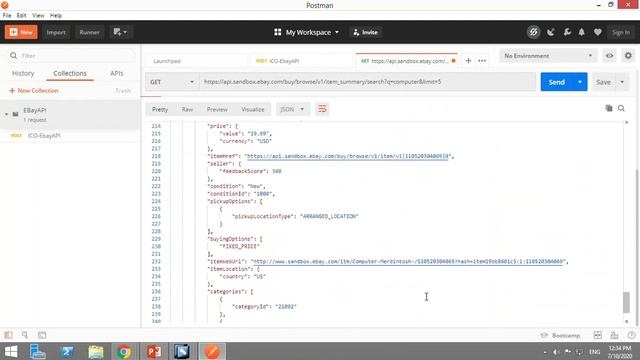Click the response vertical scrollbar thumb

[x=627, y=302]
